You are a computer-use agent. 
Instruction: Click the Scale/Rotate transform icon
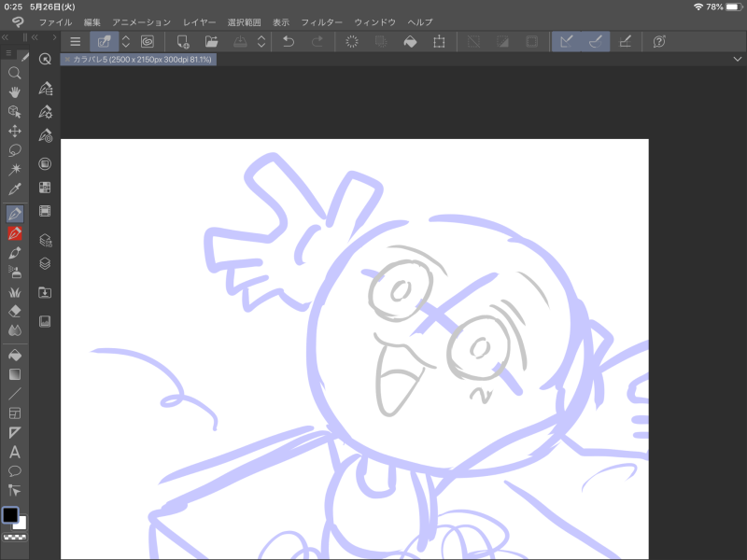pos(439,42)
